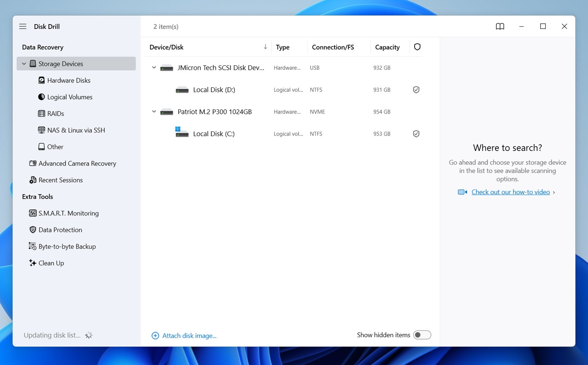588x365 pixels.
Task: Collapse the Storage Devices tree section
Action: pyautogui.click(x=24, y=64)
